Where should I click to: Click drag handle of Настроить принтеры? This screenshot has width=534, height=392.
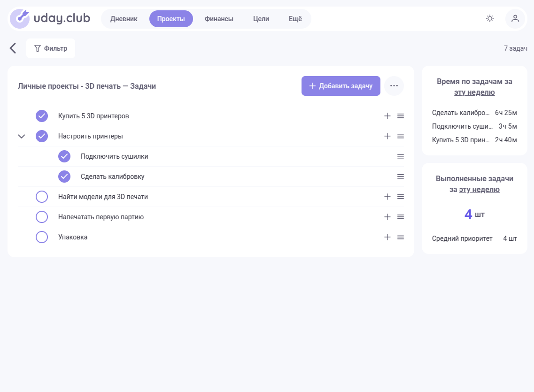click(x=401, y=136)
